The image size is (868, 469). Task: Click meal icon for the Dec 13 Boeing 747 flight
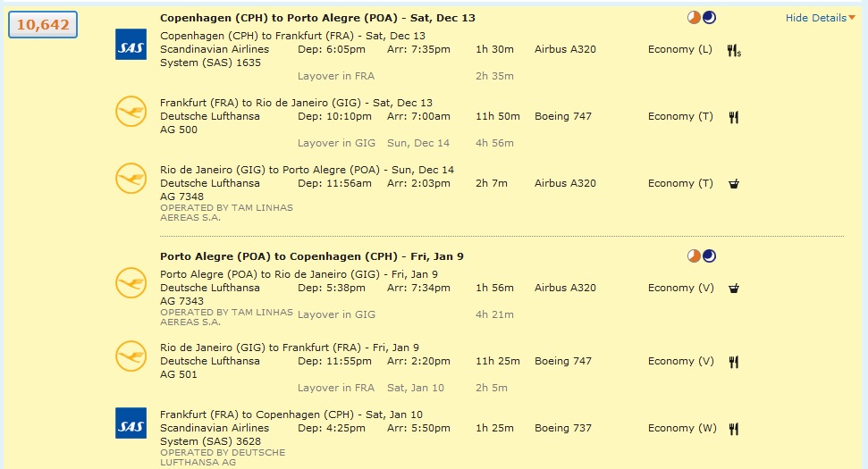734,117
